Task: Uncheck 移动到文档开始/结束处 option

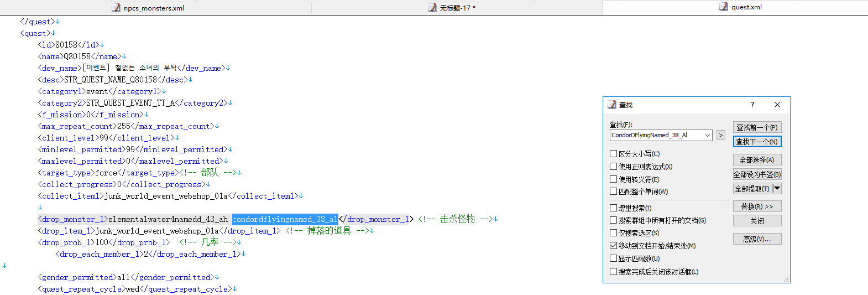Action: (x=613, y=246)
